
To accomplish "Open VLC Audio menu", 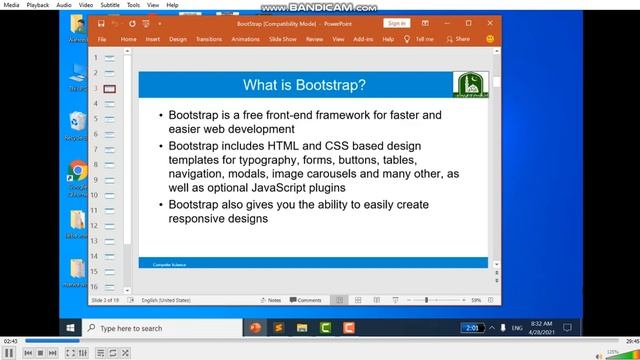I will (64, 5).
